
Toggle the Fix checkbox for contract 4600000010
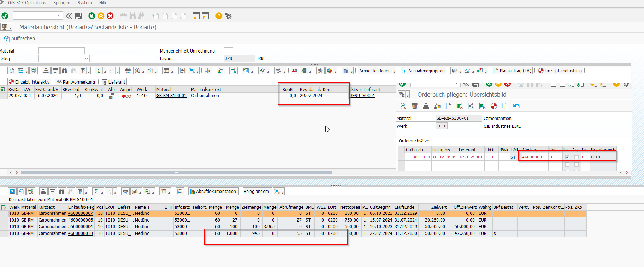pos(567,157)
